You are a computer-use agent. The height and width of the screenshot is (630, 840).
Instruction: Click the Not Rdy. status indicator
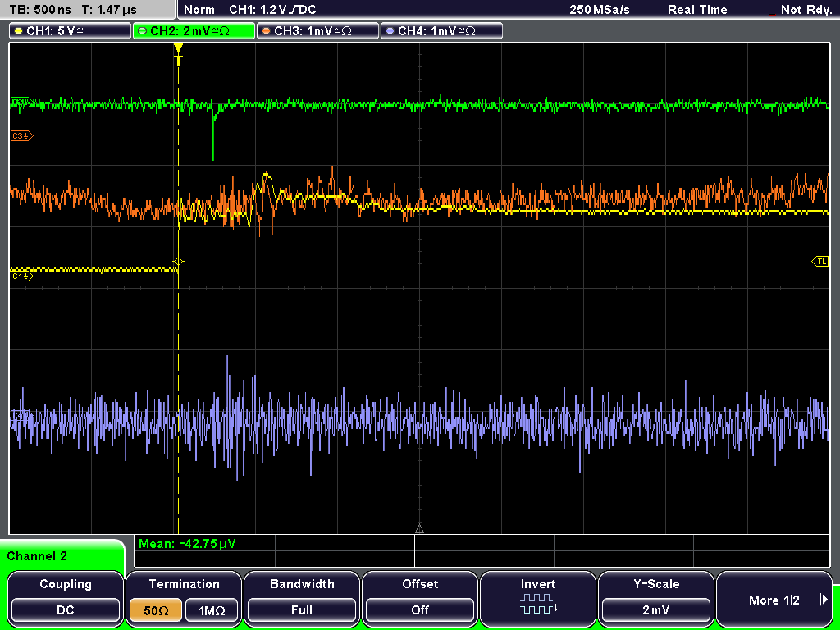pyautogui.click(x=806, y=10)
